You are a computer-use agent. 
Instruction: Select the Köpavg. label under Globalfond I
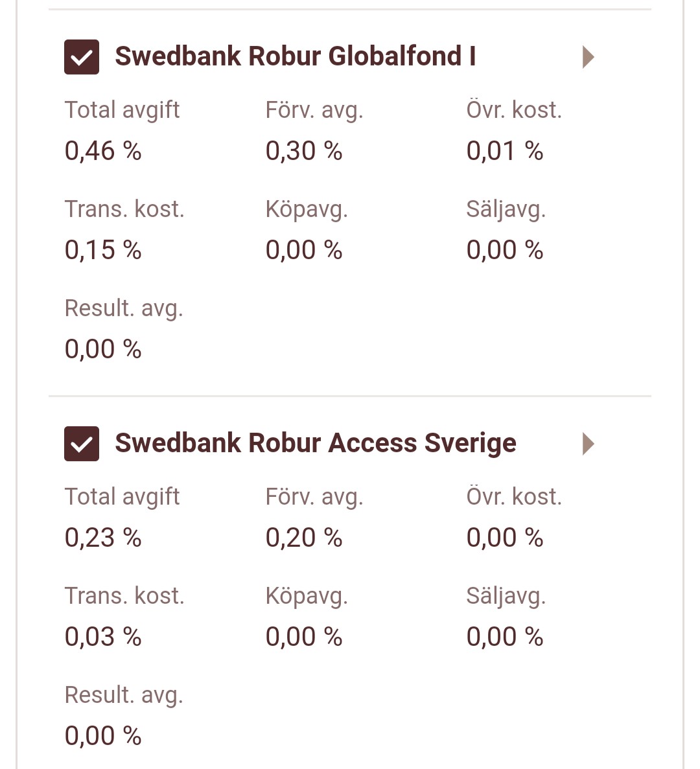coord(307,209)
